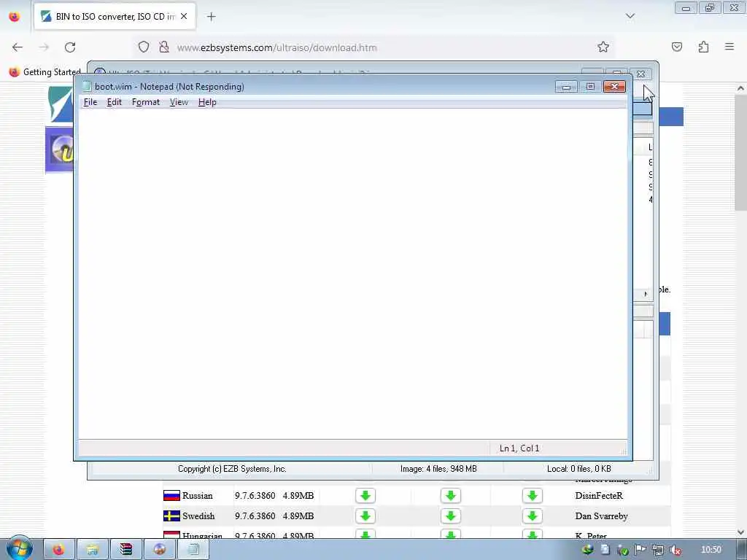Open Notepad's Edit menu

click(x=114, y=102)
